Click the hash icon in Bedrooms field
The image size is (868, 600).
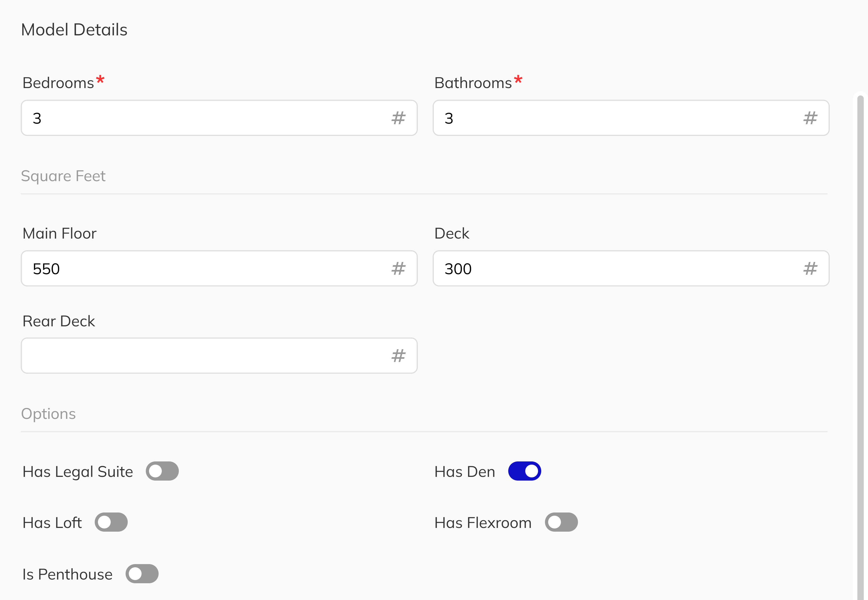(x=398, y=118)
